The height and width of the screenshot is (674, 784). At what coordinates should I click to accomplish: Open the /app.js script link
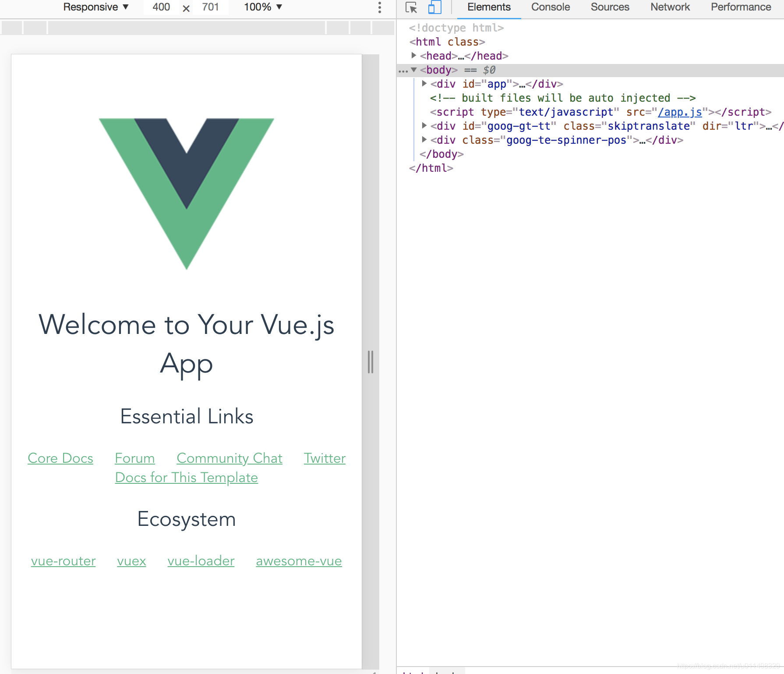pyautogui.click(x=680, y=112)
